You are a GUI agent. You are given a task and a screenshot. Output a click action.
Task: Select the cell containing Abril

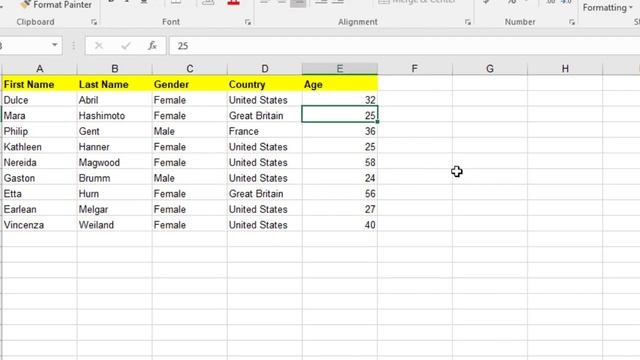tap(115, 100)
